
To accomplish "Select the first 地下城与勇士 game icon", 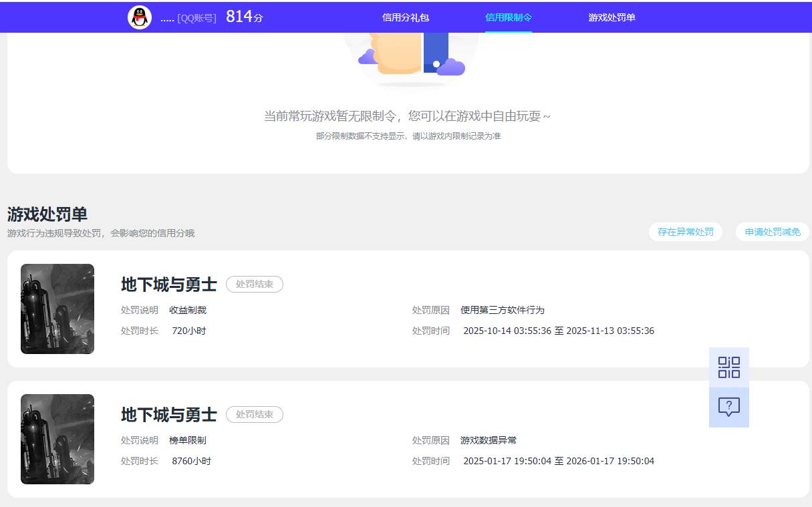I will click(x=57, y=309).
